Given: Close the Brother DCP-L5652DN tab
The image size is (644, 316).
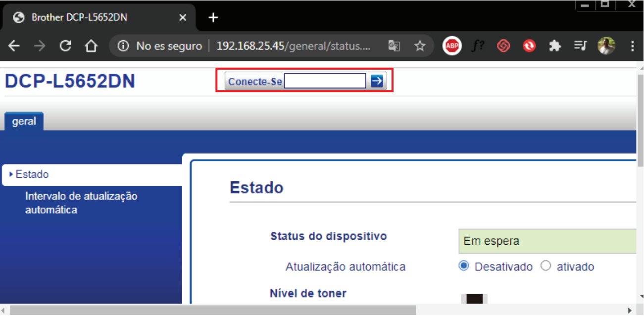Looking at the screenshot, I should tap(182, 18).
